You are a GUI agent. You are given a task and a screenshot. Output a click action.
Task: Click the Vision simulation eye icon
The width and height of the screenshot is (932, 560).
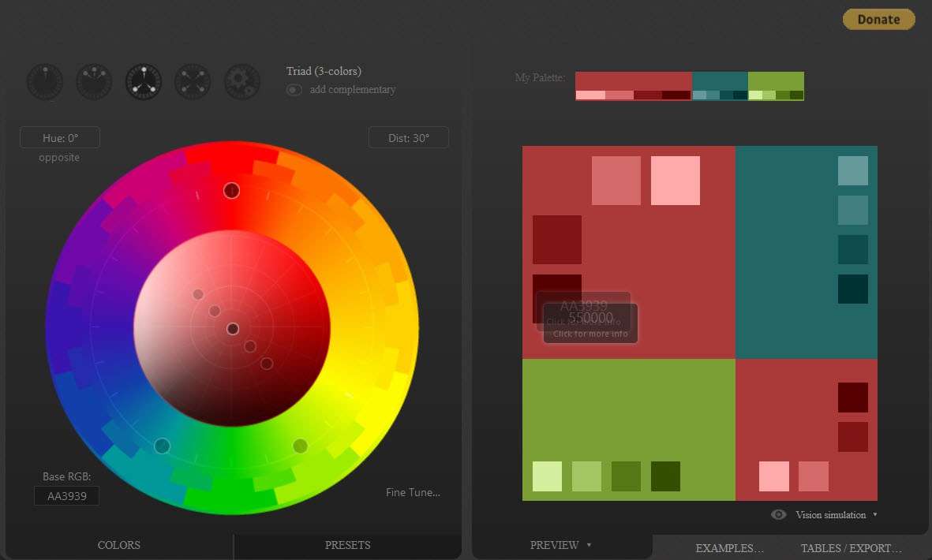pyautogui.click(x=778, y=514)
